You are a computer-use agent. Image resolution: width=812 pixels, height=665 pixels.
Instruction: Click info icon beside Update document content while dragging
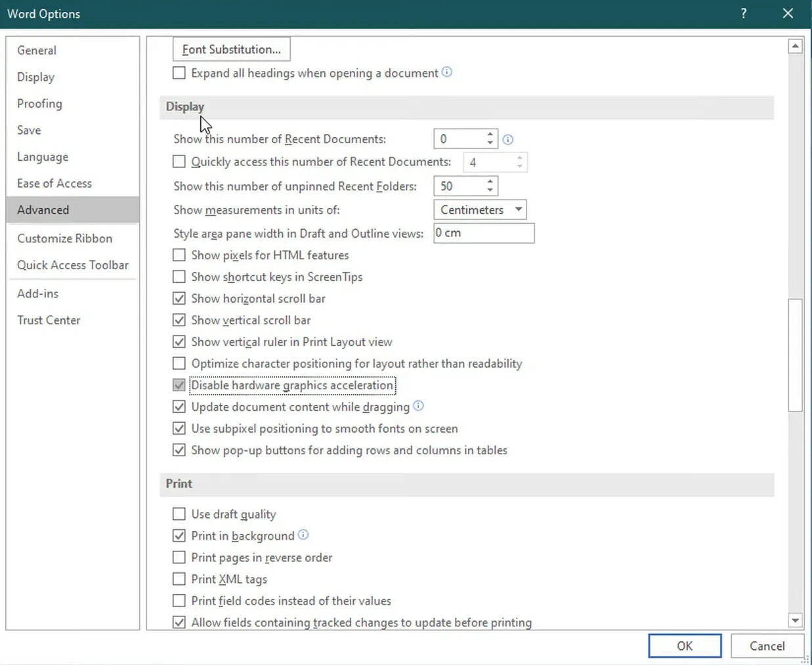click(x=418, y=406)
